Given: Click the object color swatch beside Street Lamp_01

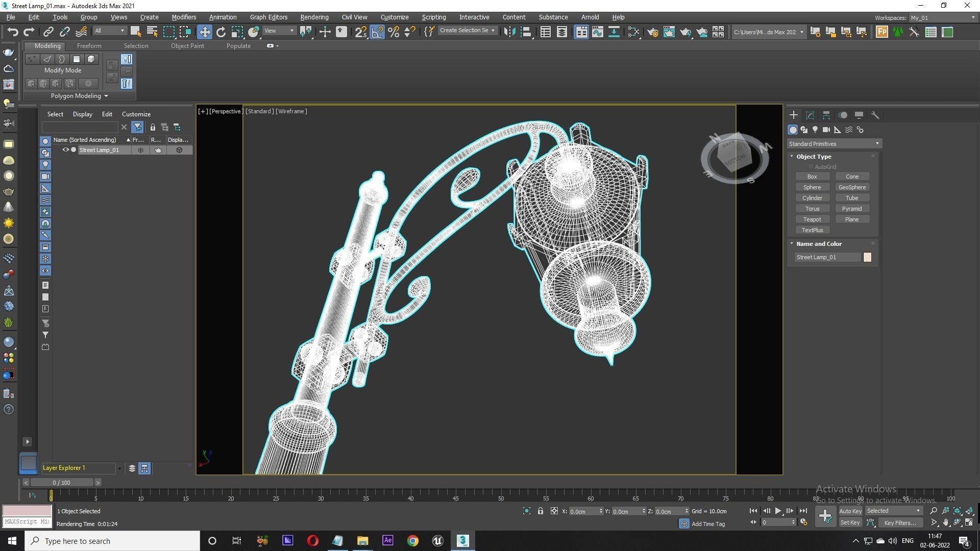Looking at the screenshot, I should (867, 257).
